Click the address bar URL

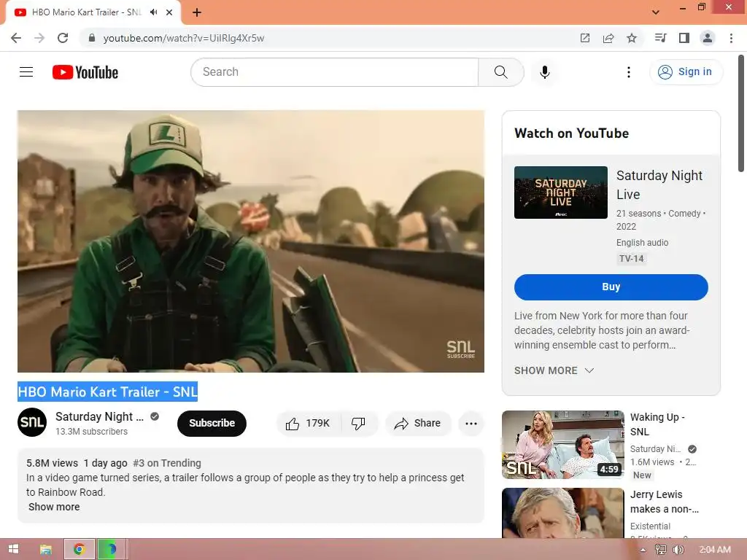(x=183, y=38)
